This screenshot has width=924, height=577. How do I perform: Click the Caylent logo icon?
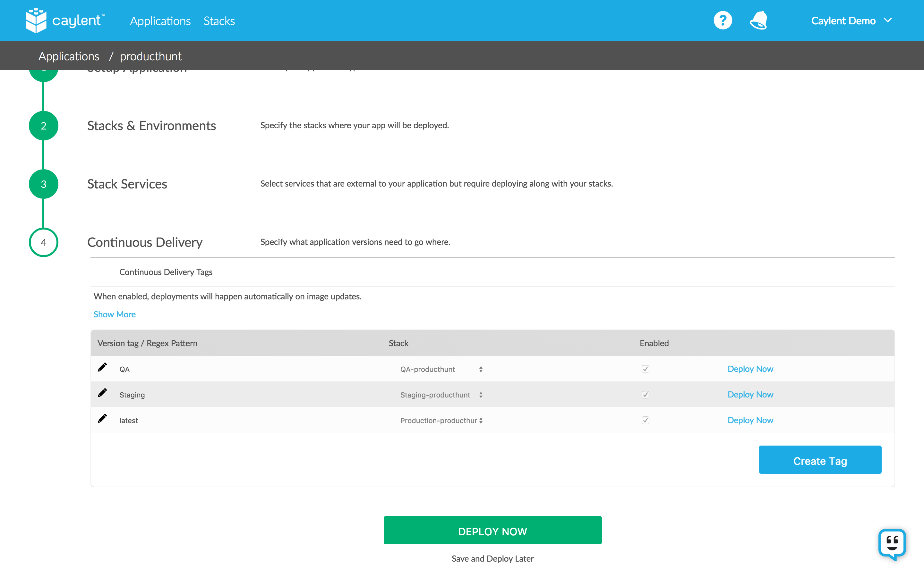36,21
